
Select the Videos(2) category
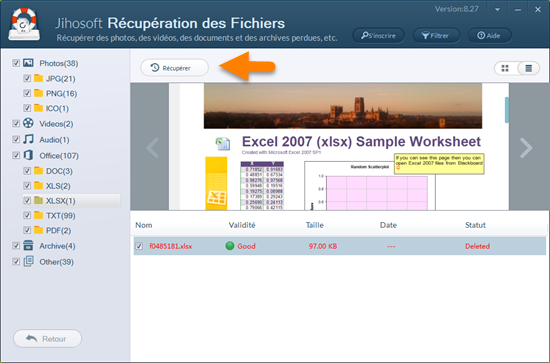pos(56,124)
